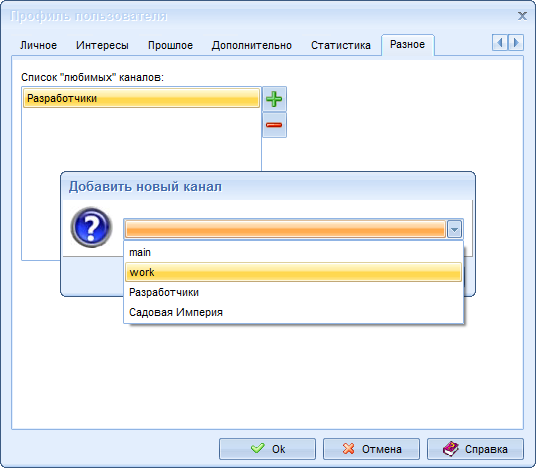The width and height of the screenshot is (536, 468).
Task: Choose 'work' in the dropdown list
Action: click(294, 272)
